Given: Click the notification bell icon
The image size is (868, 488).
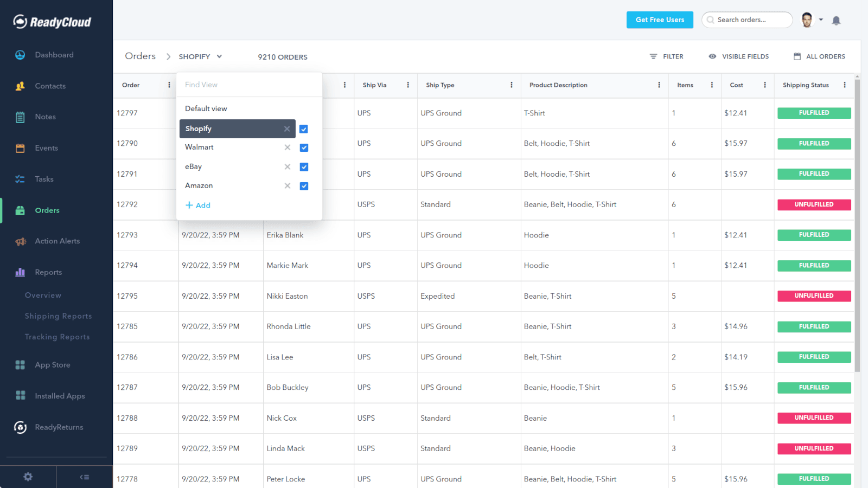Looking at the screenshot, I should (x=836, y=20).
